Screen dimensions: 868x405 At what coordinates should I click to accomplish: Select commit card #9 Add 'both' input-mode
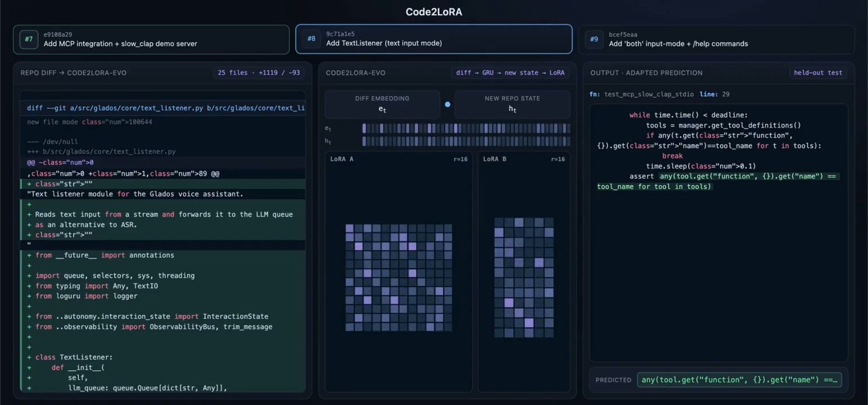(x=716, y=39)
